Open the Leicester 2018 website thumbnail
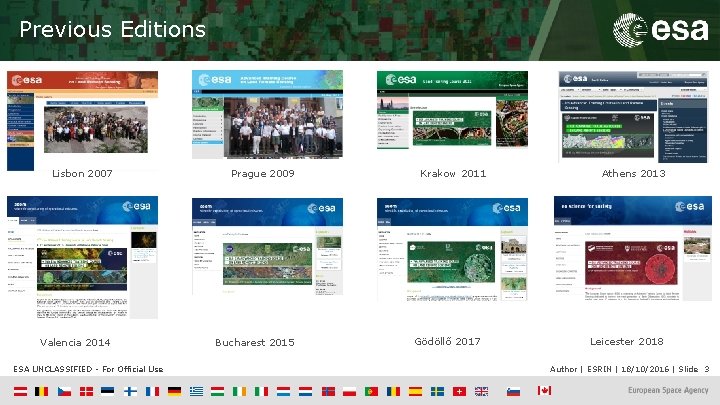 633,248
